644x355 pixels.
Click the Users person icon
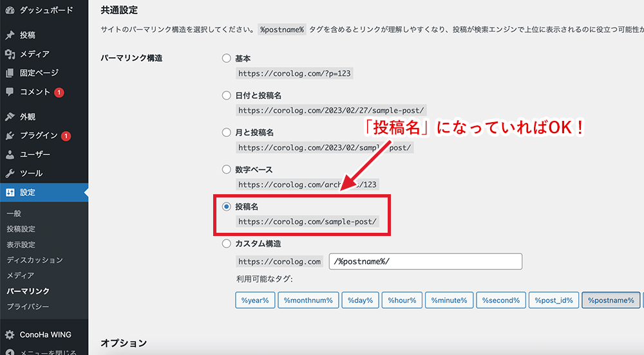(x=10, y=155)
